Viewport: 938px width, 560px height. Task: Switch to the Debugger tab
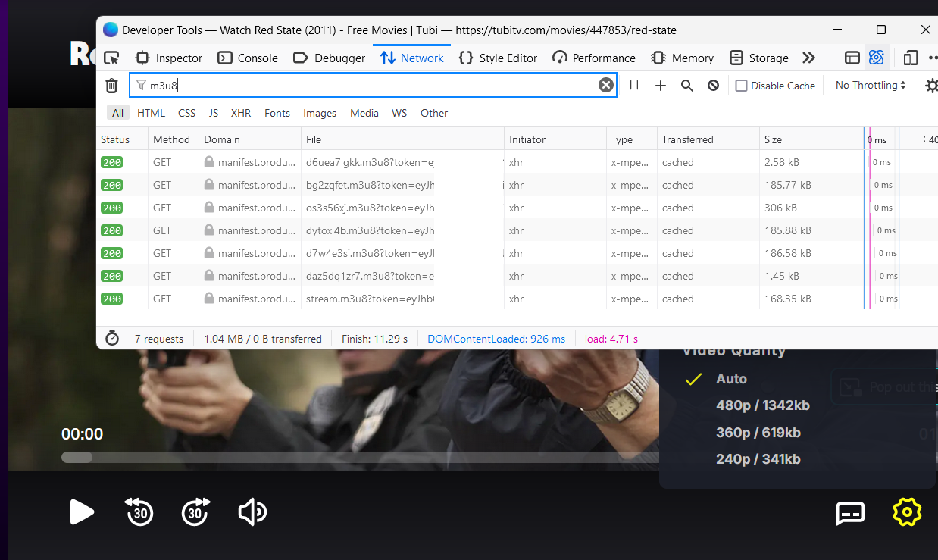329,58
